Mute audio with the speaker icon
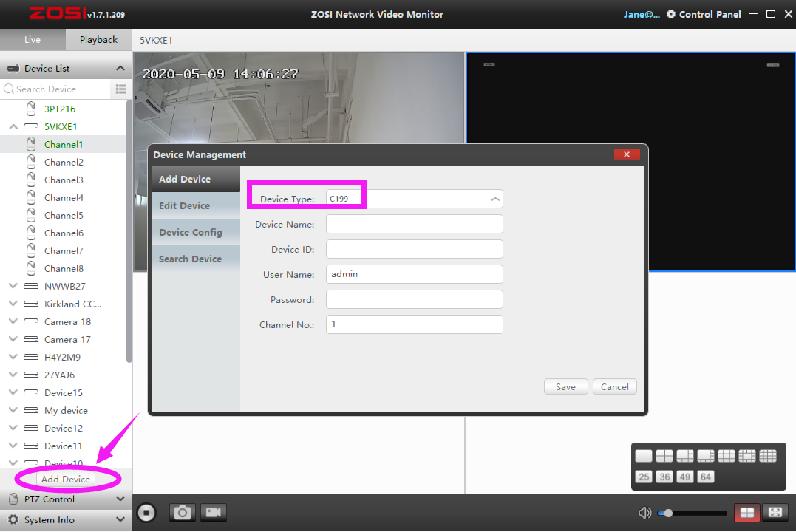 644,513
